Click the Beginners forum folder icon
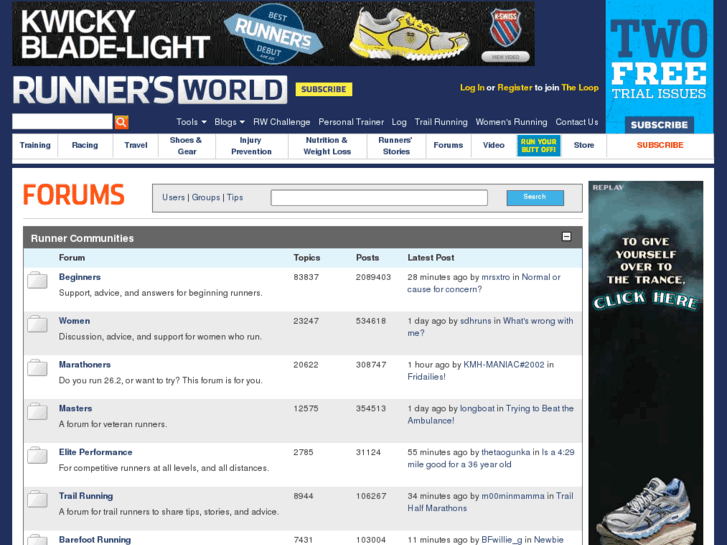This screenshot has height=545, width=727. pos(37,280)
